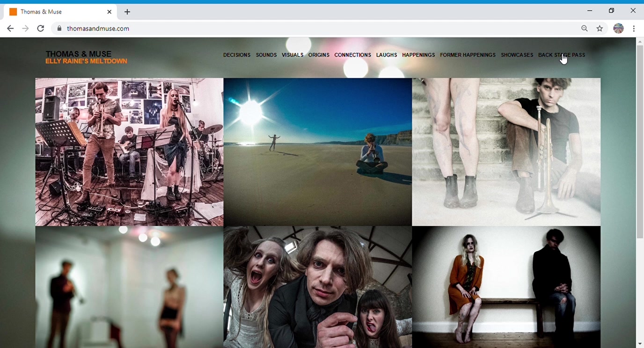Reload the page with the refresh icon
This screenshot has width=644, height=348.
[x=41, y=29]
